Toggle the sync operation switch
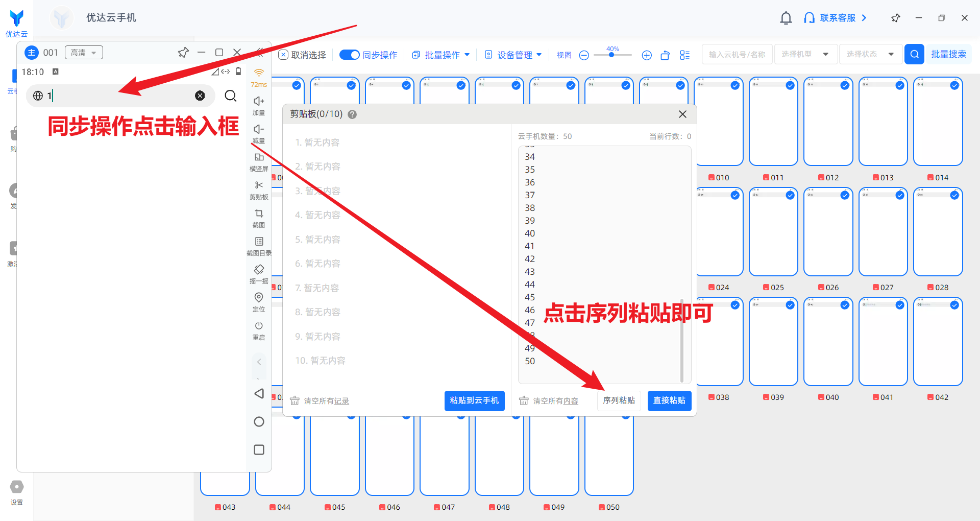 click(x=350, y=55)
